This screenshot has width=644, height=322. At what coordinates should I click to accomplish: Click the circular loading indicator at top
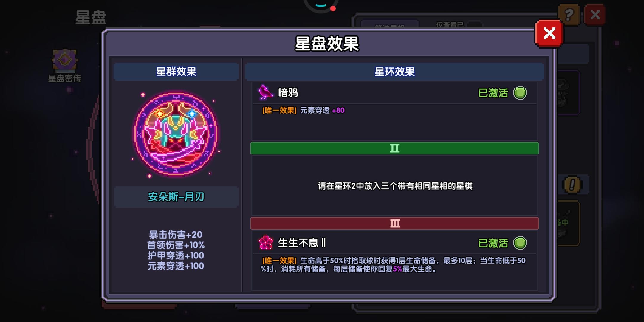321,5
